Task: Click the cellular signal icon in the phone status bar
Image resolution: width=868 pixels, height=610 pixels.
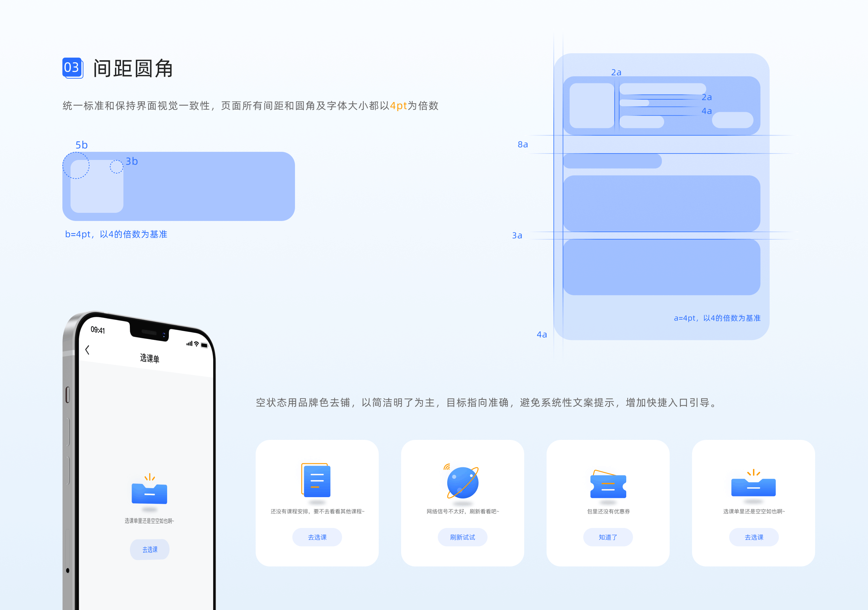Action: (190, 343)
